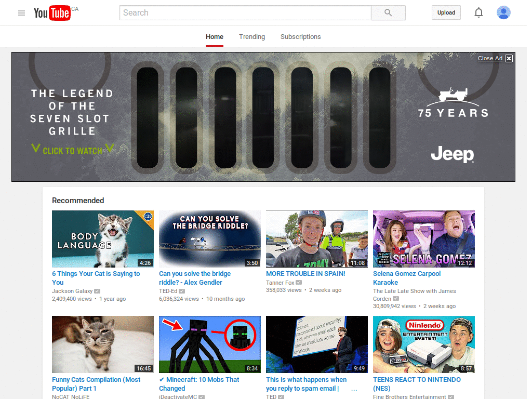This screenshot has height=399, width=532.
Task: Visit the Jackson Galaxy channel
Action: tap(72, 291)
